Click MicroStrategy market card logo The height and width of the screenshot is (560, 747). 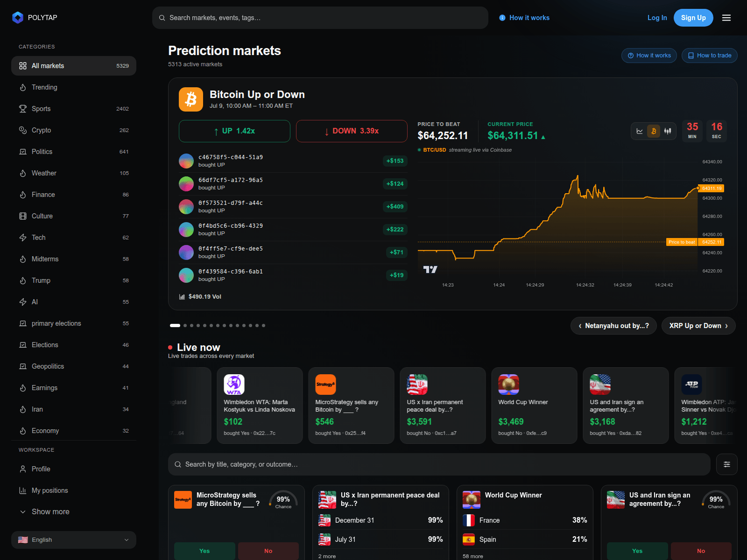tap(183, 500)
